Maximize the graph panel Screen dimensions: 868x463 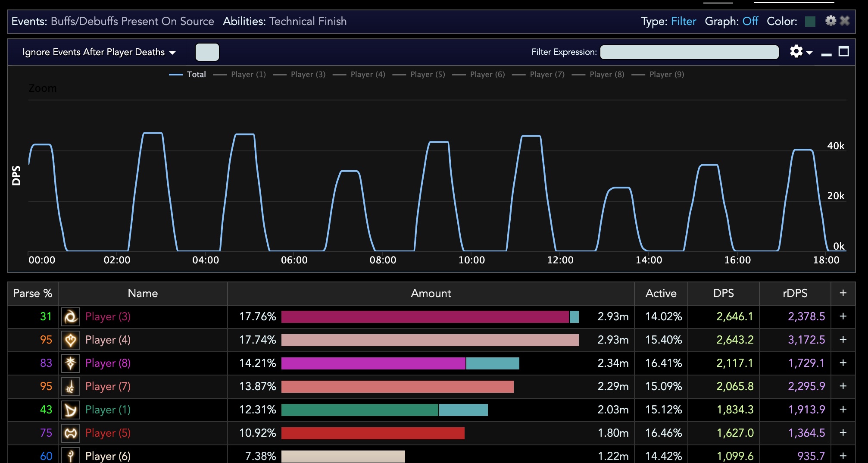[843, 52]
